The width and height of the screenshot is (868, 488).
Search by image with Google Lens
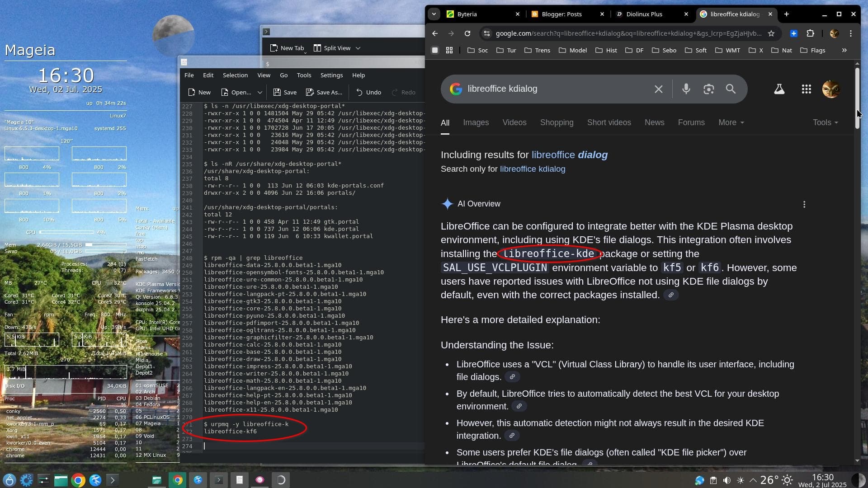[708, 89]
